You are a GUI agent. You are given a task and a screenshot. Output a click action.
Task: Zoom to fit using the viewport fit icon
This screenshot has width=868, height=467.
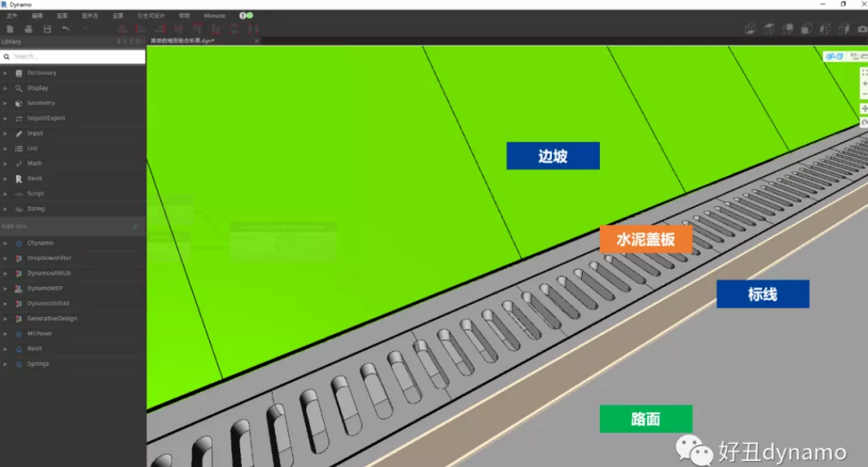pyautogui.click(x=864, y=73)
